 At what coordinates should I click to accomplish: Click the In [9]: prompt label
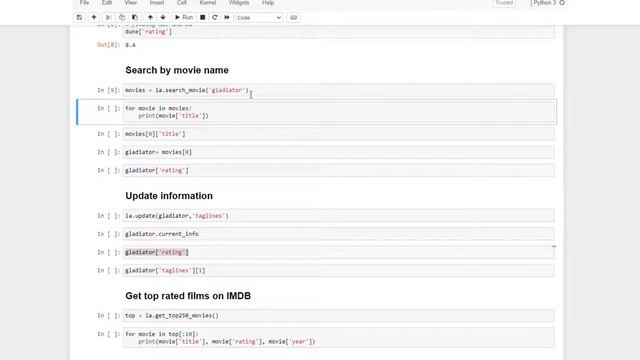109,90
